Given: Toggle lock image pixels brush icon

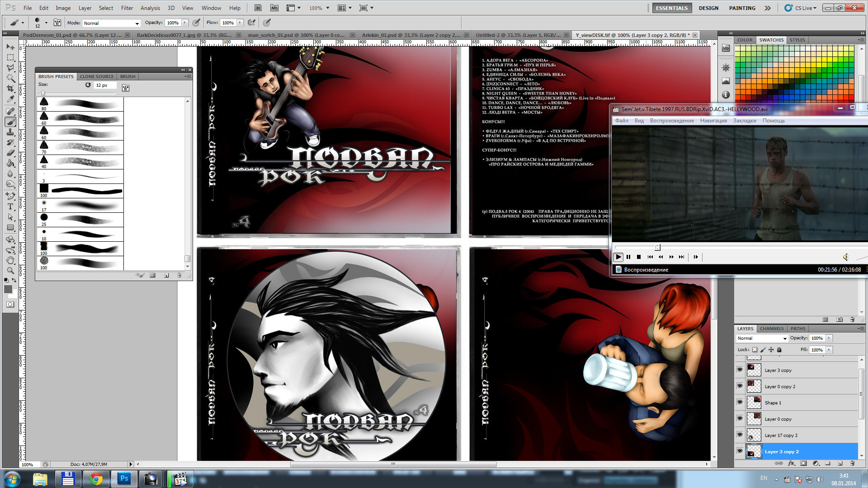Looking at the screenshot, I should tap(763, 350).
